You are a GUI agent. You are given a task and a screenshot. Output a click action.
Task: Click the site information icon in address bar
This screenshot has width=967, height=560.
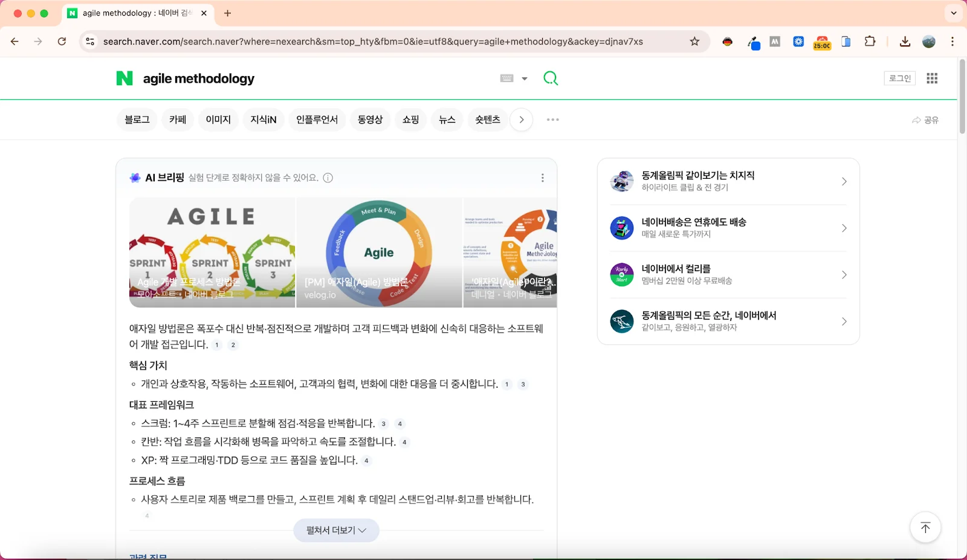[x=90, y=41]
